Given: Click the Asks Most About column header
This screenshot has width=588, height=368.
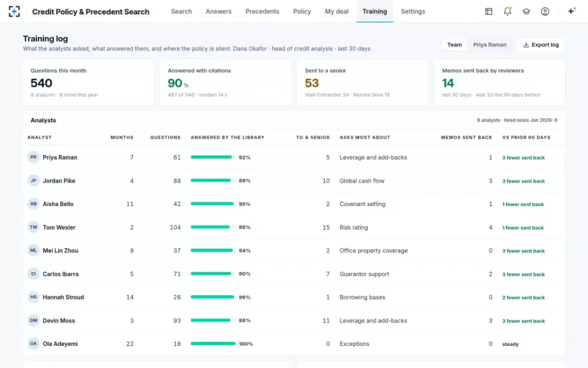Looking at the screenshot, I should [365, 137].
